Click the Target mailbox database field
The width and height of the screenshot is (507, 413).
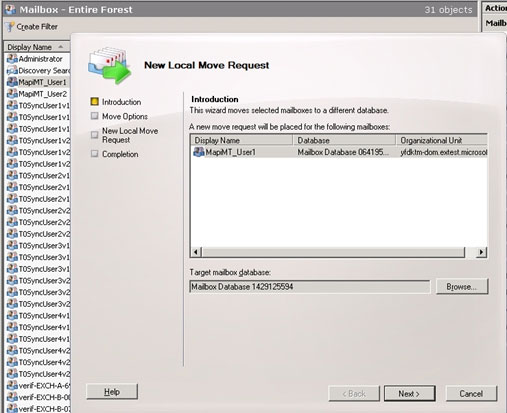pos(310,287)
